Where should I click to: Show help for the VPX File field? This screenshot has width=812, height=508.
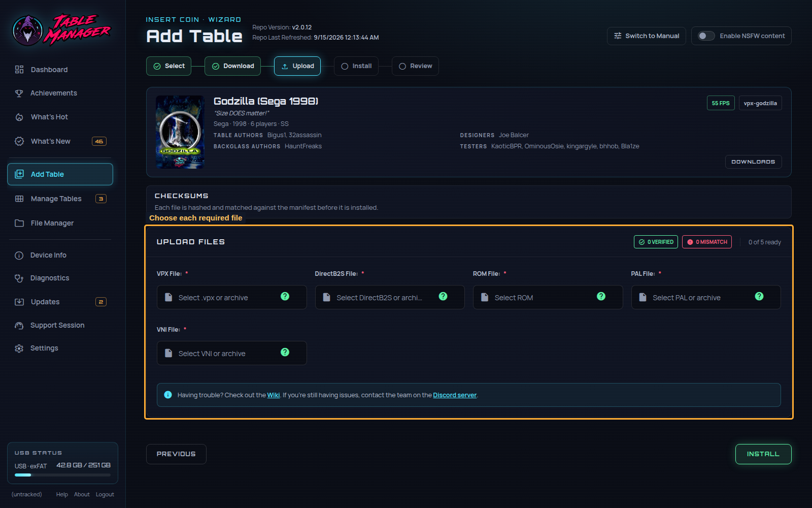(285, 296)
